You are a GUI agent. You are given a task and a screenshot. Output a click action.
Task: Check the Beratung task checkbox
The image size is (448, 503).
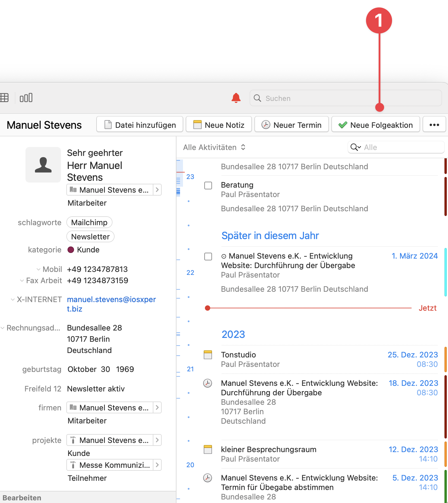tap(208, 186)
